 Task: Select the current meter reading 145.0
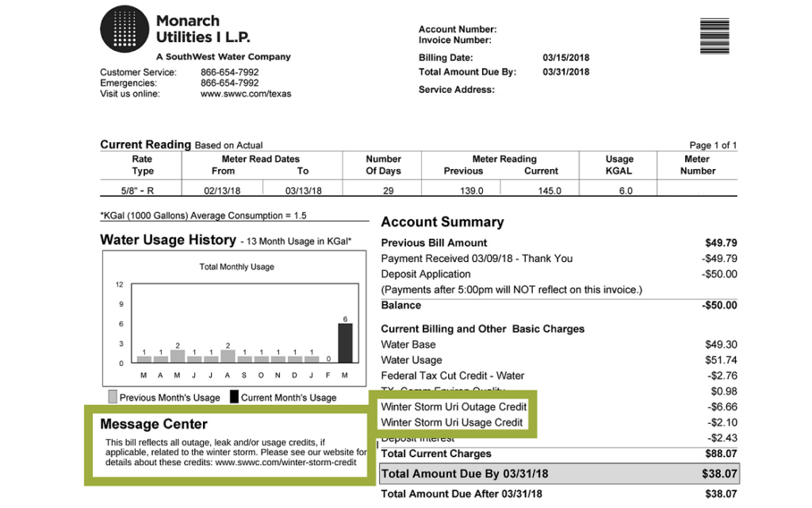pyautogui.click(x=549, y=190)
